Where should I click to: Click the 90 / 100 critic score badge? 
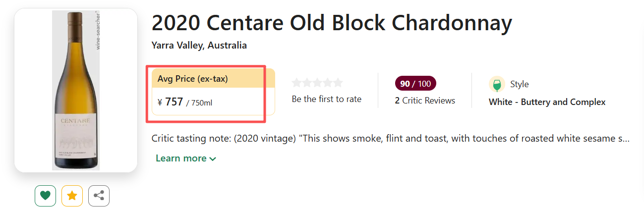[x=415, y=84]
